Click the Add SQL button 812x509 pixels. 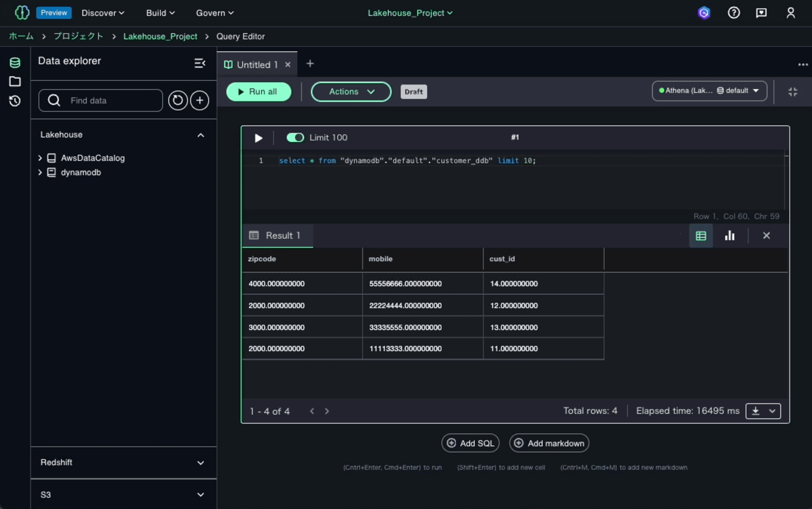(x=471, y=443)
